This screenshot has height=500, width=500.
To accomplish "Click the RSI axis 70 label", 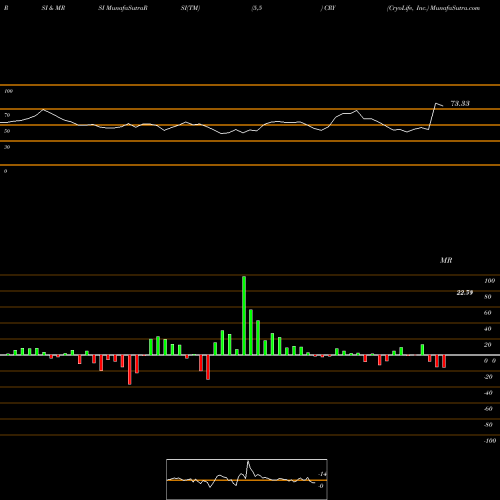I will point(7,115).
